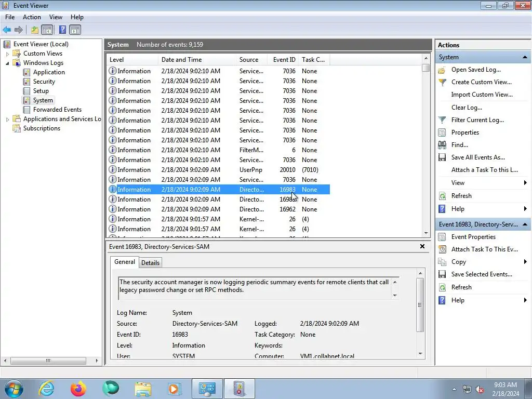Click the blue Help toolbar icon
Viewport: 532px width, 399px height.
tap(62, 30)
